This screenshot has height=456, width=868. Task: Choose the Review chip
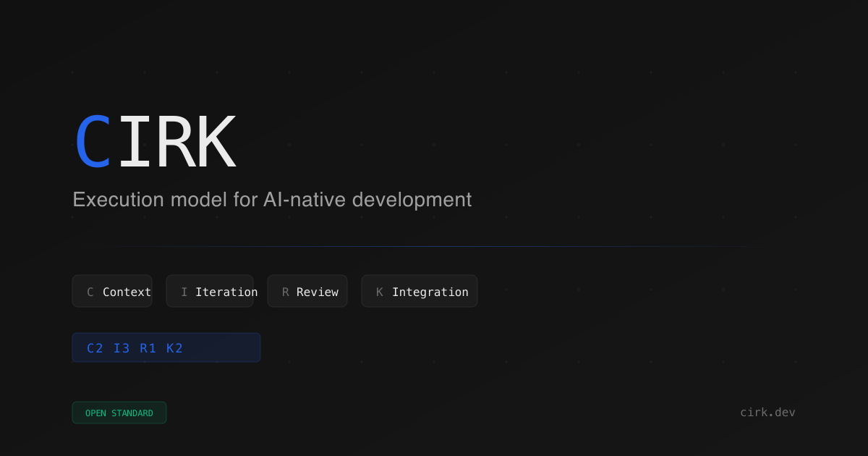tap(307, 292)
